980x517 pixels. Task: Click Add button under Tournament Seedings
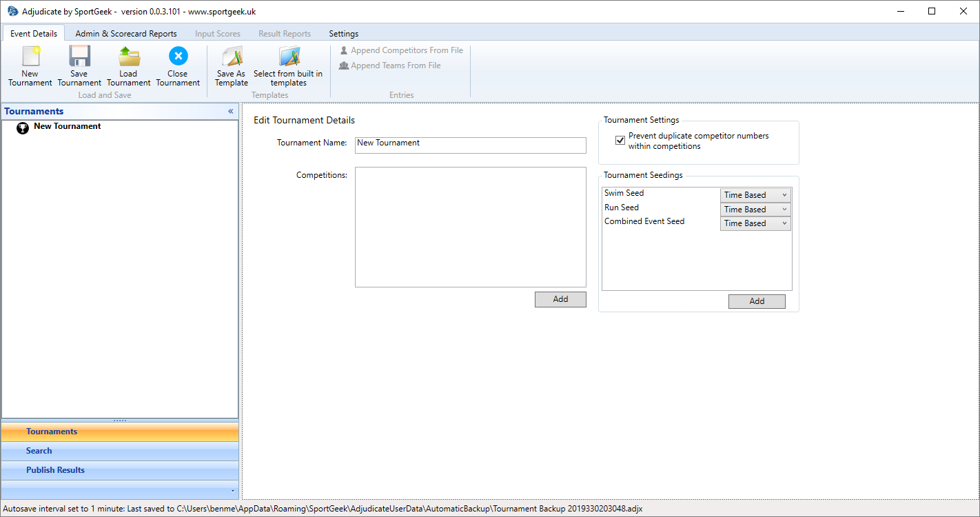pyautogui.click(x=757, y=301)
